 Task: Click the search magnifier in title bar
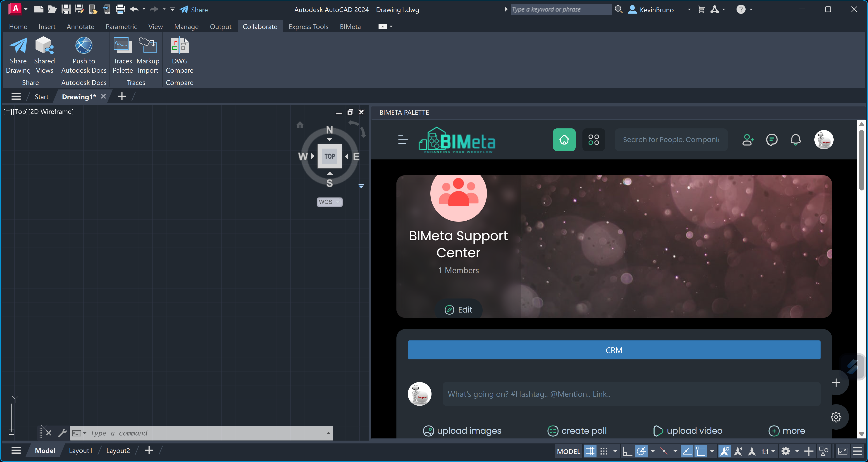pyautogui.click(x=618, y=10)
